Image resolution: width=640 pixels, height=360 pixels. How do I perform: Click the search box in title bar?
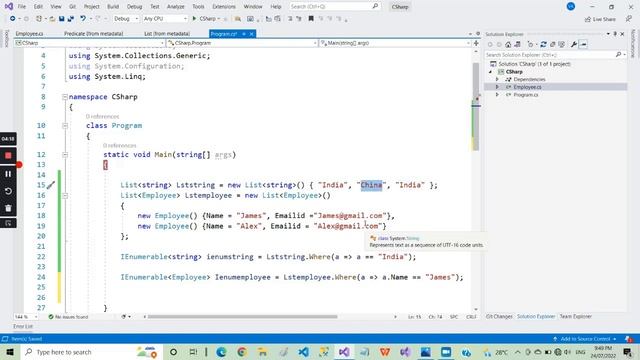coord(335,7)
